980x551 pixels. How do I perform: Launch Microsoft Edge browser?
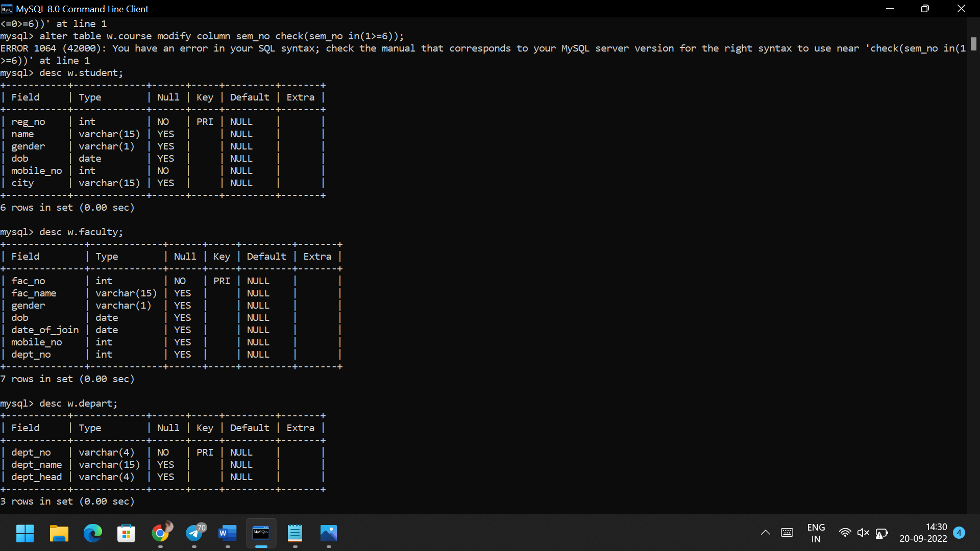92,534
